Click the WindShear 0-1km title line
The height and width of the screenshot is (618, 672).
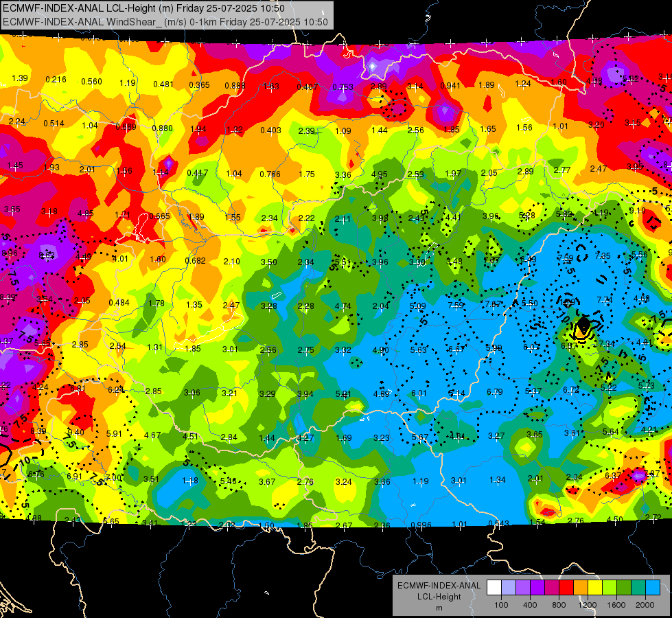[x=165, y=22]
